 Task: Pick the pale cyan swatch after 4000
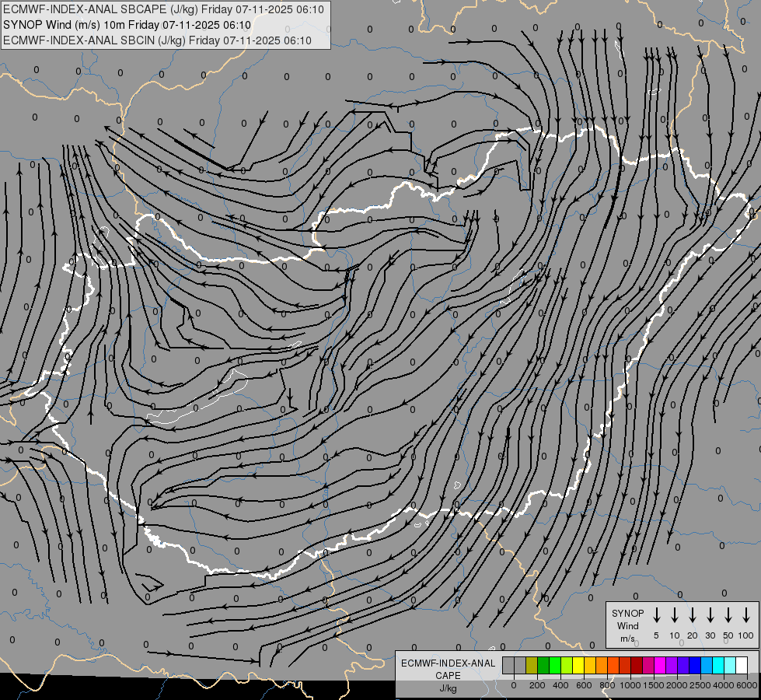729,665
